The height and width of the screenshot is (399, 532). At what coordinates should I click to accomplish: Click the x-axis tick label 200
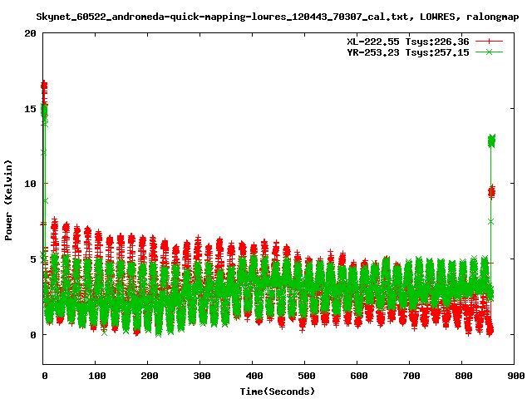(x=150, y=376)
